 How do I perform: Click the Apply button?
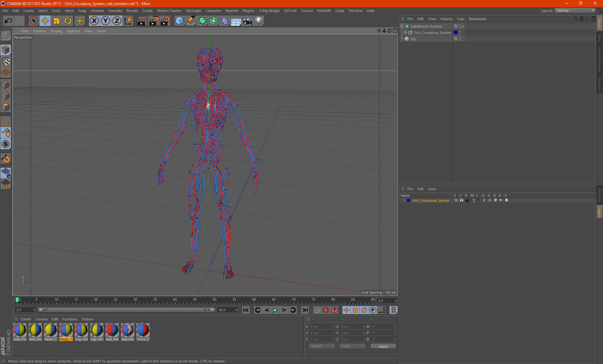tap(383, 346)
